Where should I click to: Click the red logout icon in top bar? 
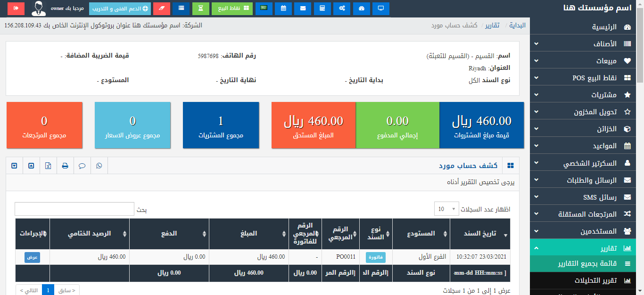[17, 8]
